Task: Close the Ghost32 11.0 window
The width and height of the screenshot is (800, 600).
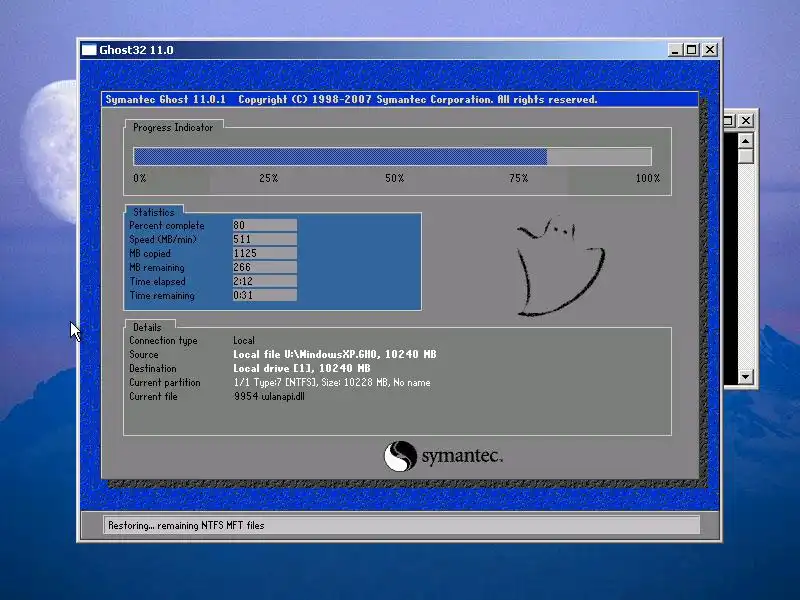Action: [x=710, y=50]
